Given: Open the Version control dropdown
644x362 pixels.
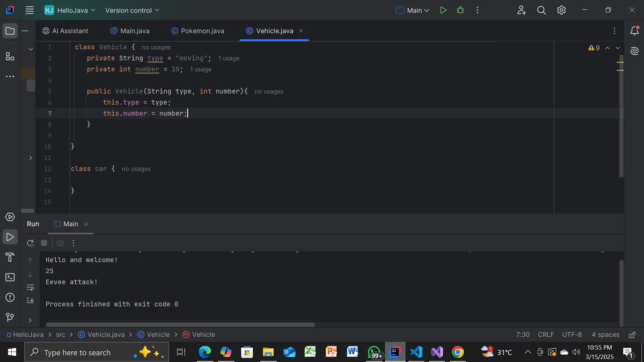Looking at the screenshot, I should coord(132,10).
